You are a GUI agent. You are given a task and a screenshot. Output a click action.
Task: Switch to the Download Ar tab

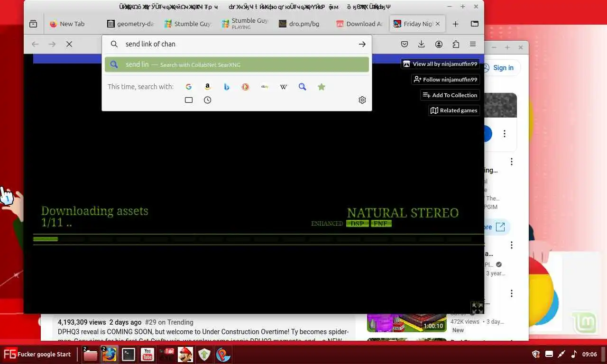click(359, 24)
